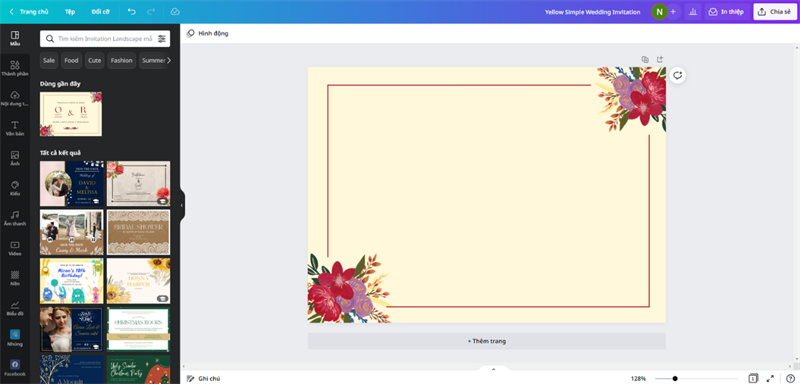Pick the floral-corner beige invitation template
This screenshot has width=800, height=384.
click(x=138, y=184)
